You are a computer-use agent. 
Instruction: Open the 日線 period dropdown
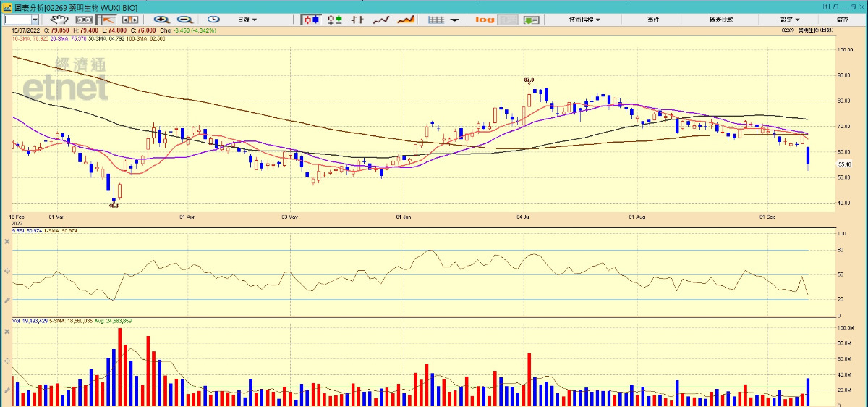coord(247,20)
